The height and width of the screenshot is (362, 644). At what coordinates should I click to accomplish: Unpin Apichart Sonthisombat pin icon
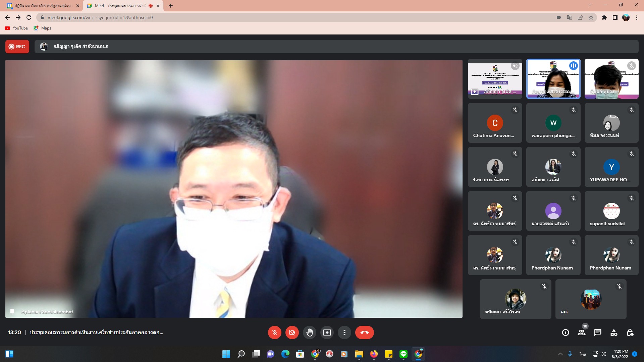click(x=12, y=312)
